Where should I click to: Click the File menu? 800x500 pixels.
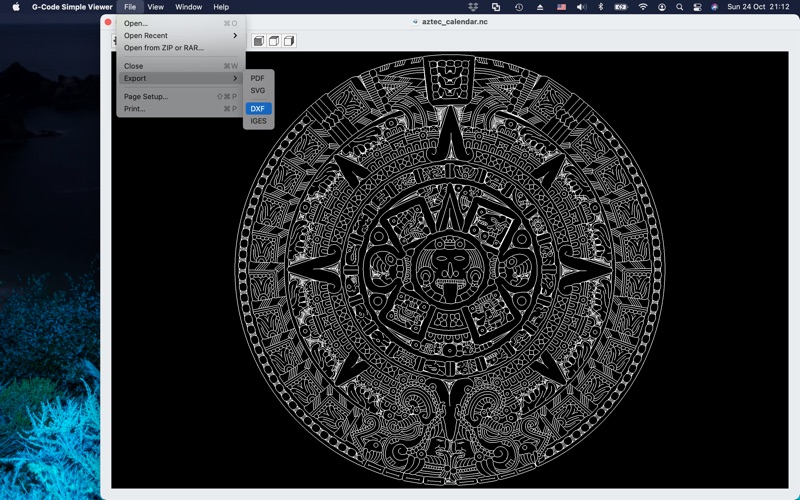[130, 7]
